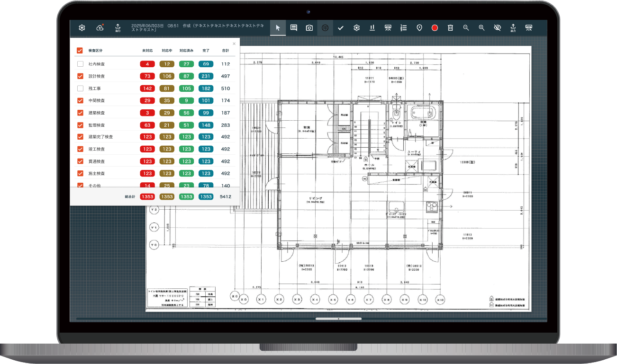Open the comment note tool
This screenshot has height=364, width=617.
click(294, 28)
